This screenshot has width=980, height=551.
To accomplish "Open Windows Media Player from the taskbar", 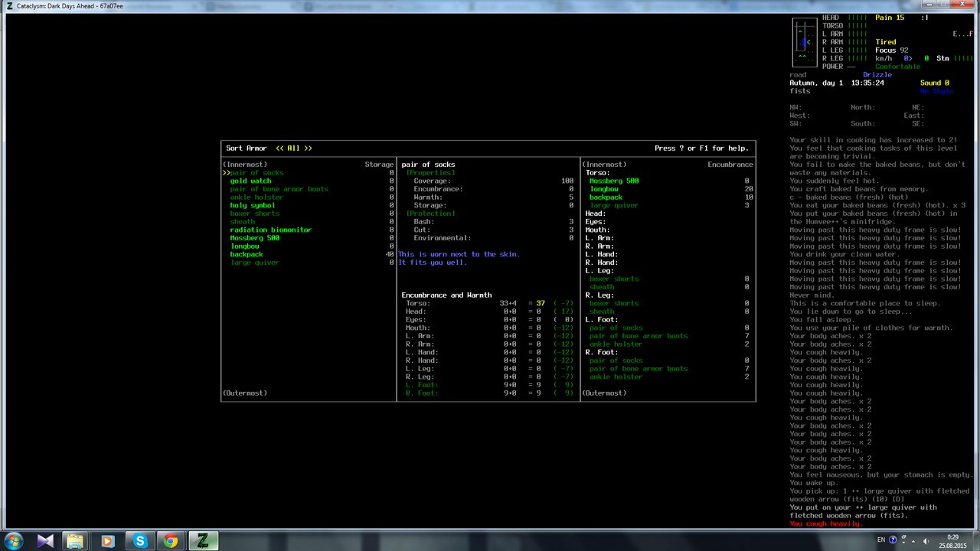I will pos(107,541).
